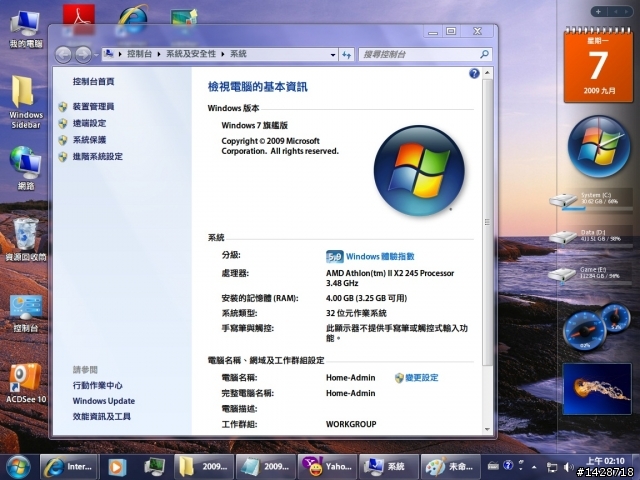This screenshot has height=480, width=640.
Task: Click the vertical scrollbar thumb
Action: [487, 222]
